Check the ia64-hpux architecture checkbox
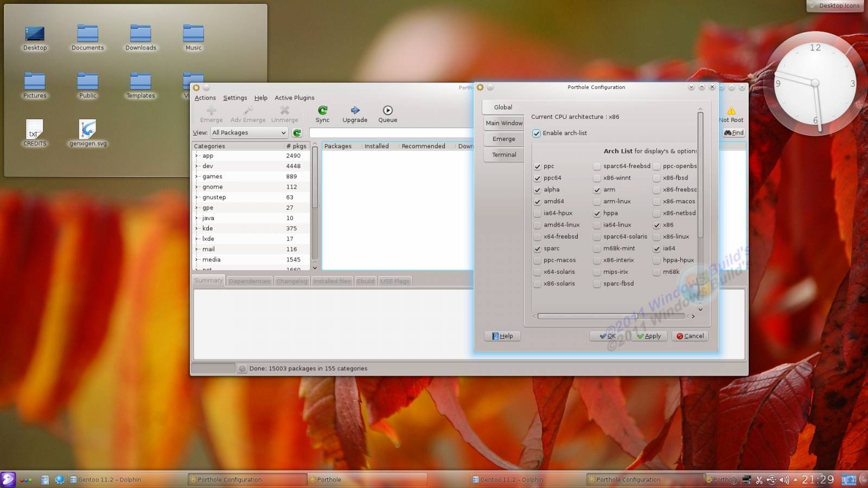Screen dimensions: 868x488 click(537, 214)
